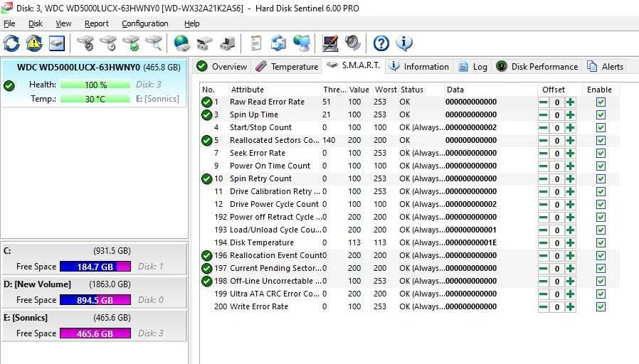
Task: Click the laptop with pencil toolbar icon
Action: click(x=330, y=43)
